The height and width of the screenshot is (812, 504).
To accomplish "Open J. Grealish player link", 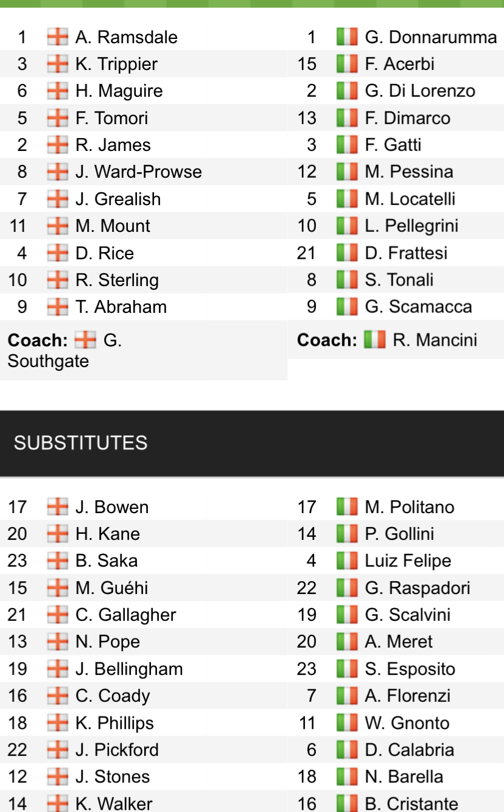I will [118, 199].
